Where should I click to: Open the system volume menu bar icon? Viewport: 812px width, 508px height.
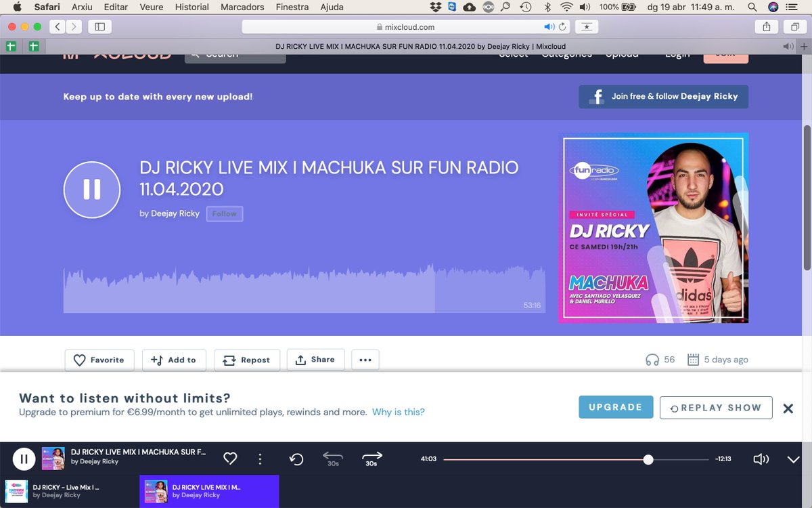585,7
